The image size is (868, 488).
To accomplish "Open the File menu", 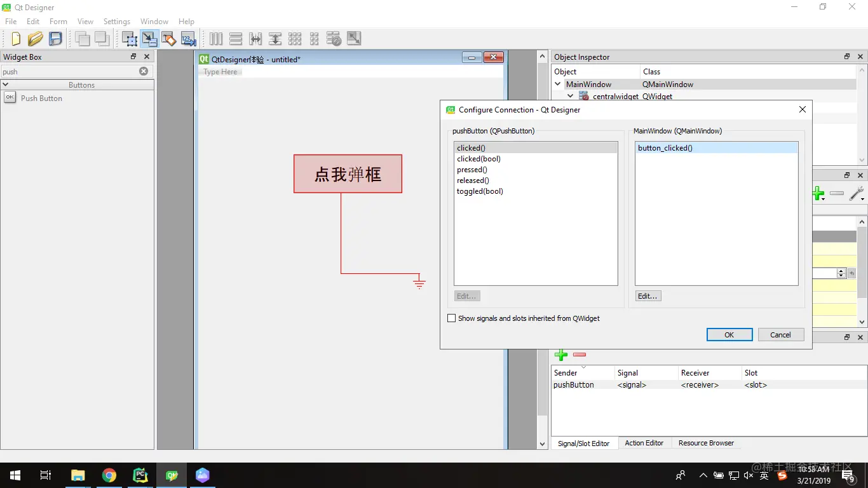I will (x=11, y=22).
